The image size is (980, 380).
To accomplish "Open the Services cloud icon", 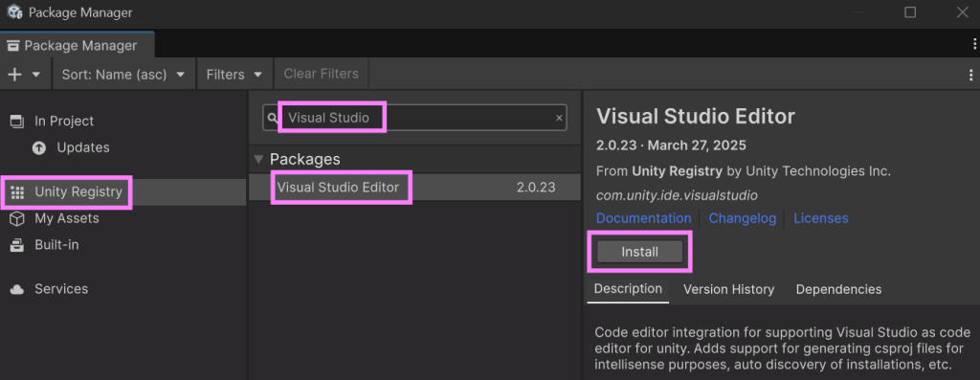I will point(17,289).
